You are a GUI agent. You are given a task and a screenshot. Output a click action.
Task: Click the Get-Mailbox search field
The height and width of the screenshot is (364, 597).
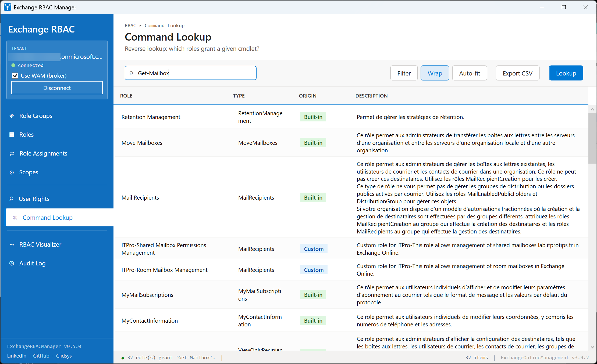coord(191,73)
